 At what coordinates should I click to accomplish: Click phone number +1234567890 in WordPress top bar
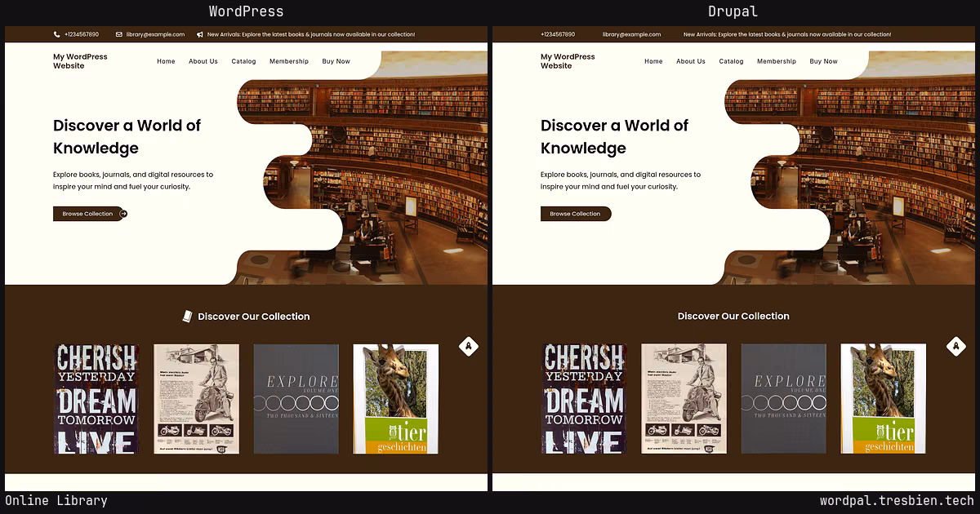pyautogui.click(x=82, y=34)
